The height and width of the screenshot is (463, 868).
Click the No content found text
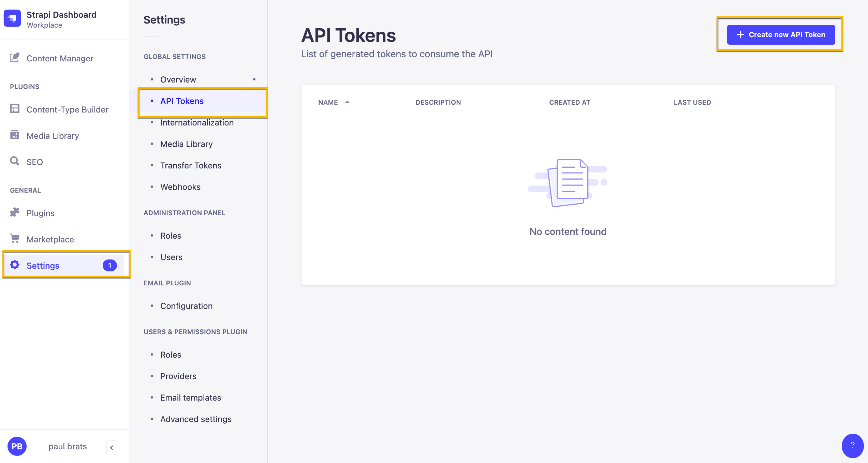[x=568, y=231]
